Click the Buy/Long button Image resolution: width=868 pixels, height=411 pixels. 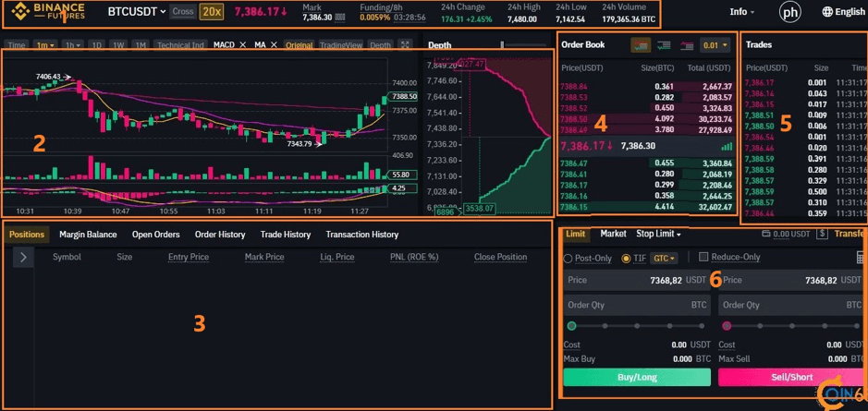[x=637, y=377]
